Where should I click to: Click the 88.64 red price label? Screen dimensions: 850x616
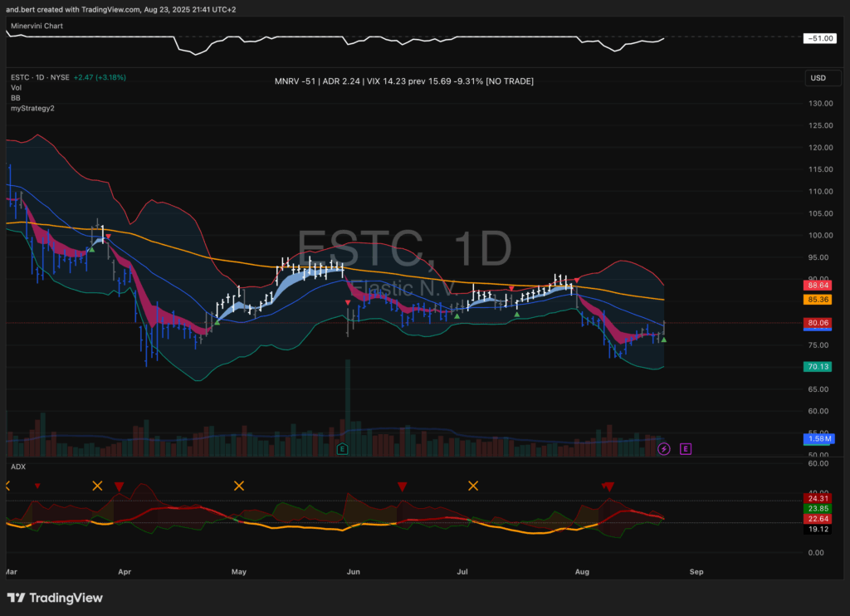tap(818, 285)
